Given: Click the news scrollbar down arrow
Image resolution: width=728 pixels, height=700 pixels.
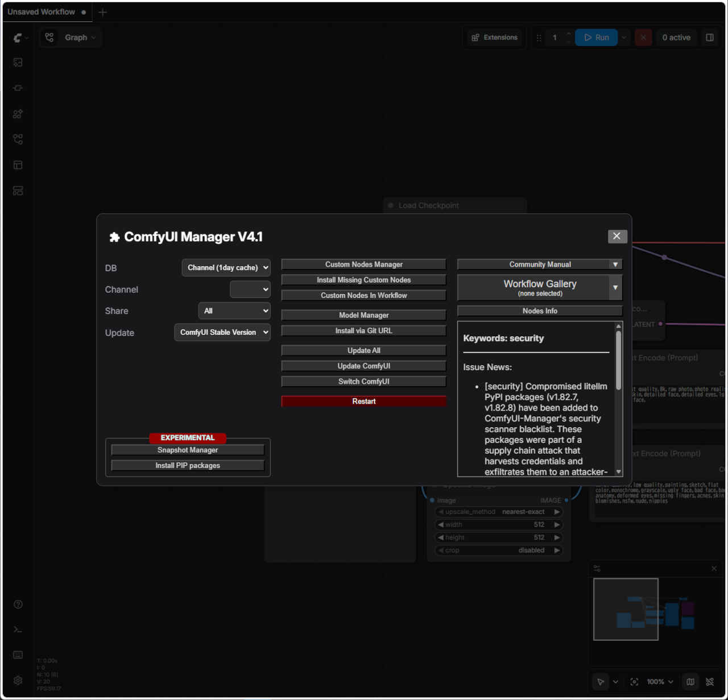Looking at the screenshot, I should click(x=618, y=472).
